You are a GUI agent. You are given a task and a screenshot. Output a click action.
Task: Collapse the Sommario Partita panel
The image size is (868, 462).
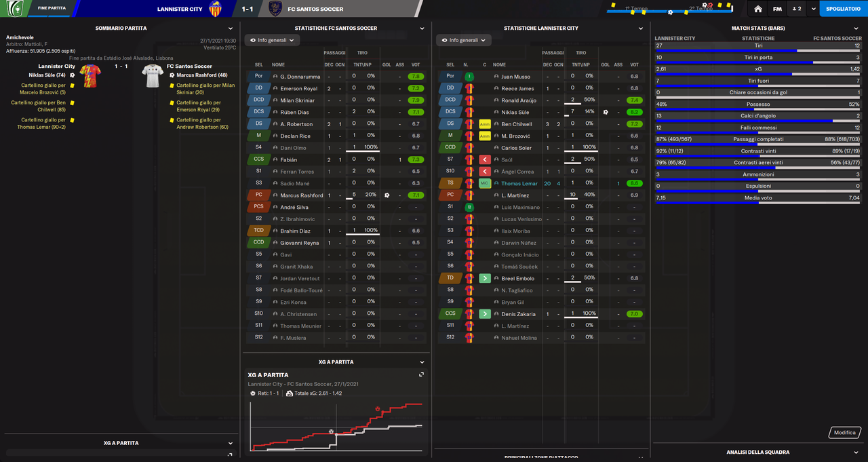[x=231, y=28]
